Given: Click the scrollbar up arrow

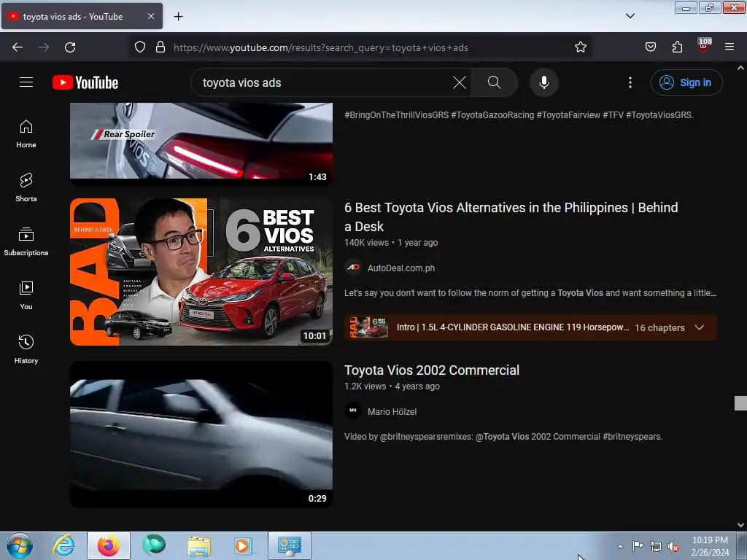Looking at the screenshot, I should tap(740, 68).
